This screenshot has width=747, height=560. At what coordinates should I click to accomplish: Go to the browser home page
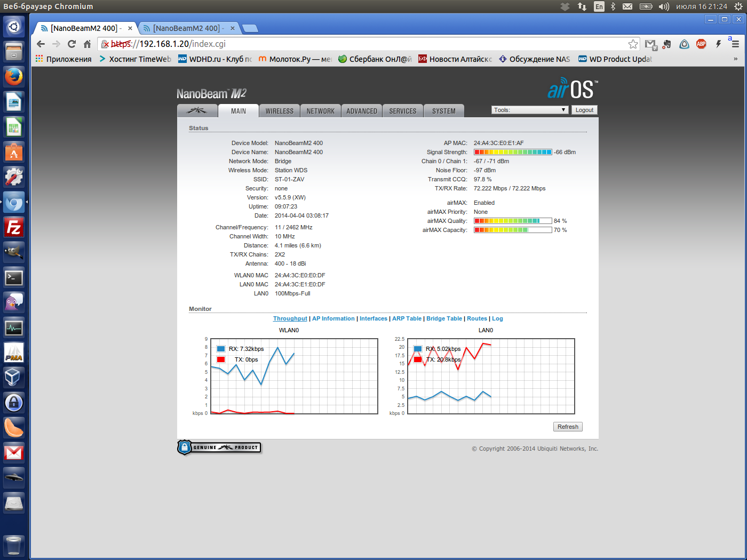click(87, 44)
